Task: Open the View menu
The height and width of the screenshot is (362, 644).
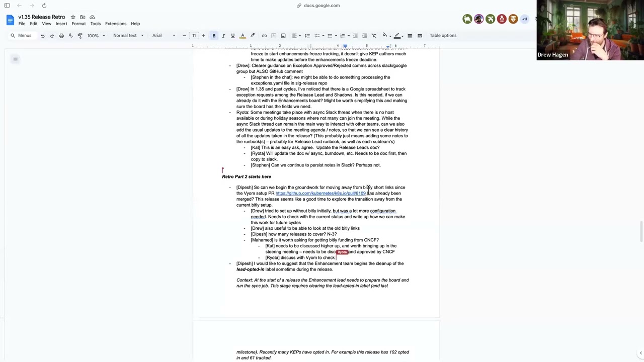Action: coord(46,24)
